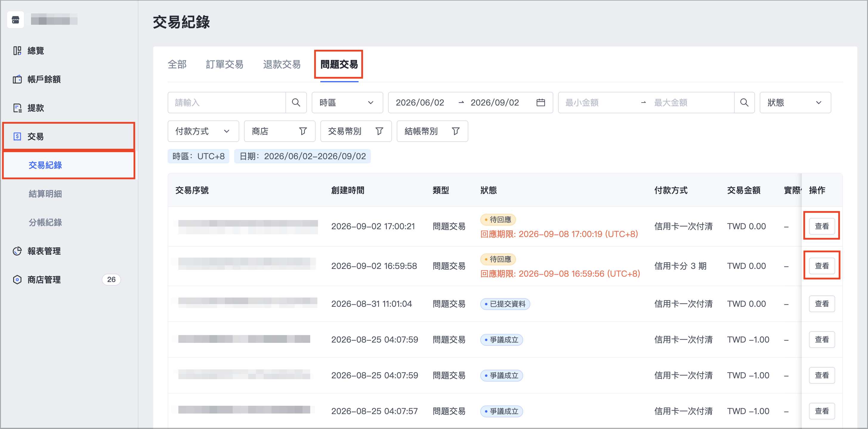This screenshot has height=429, width=868.
Task: Click the funnel icon in 商店 filter
Action: tap(303, 131)
